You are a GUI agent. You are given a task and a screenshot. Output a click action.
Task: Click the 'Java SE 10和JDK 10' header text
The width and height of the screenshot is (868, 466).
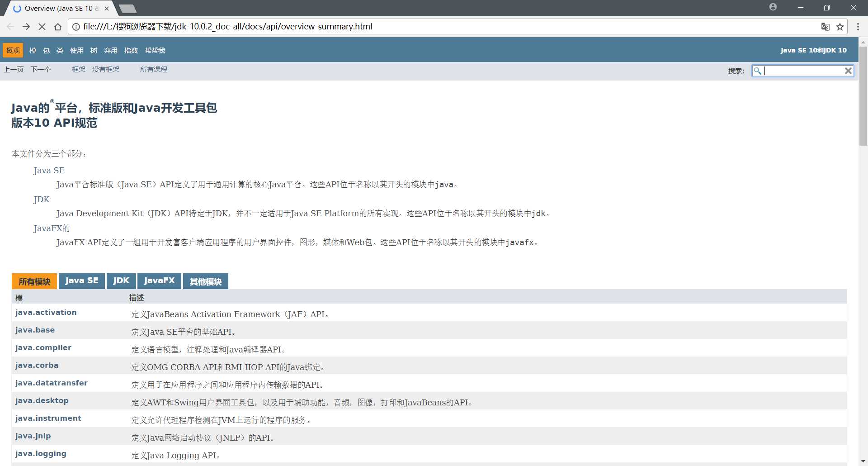[x=813, y=50]
